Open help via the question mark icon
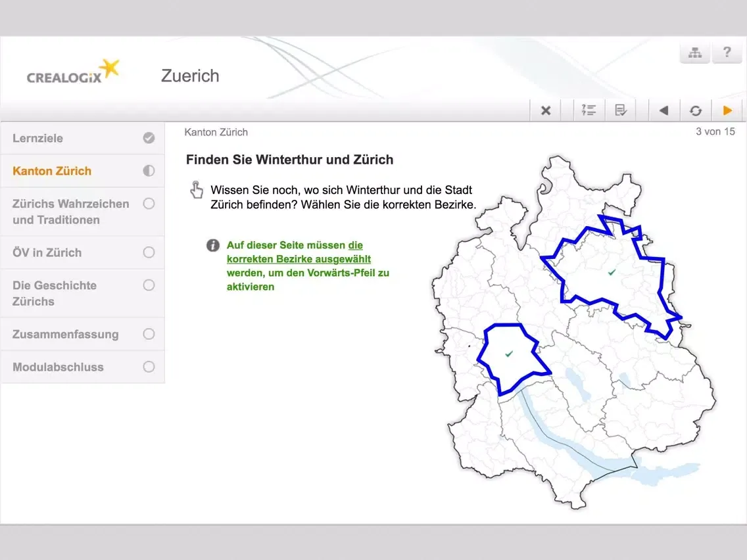This screenshot has width=747, height=560. (x=727, y=52)
